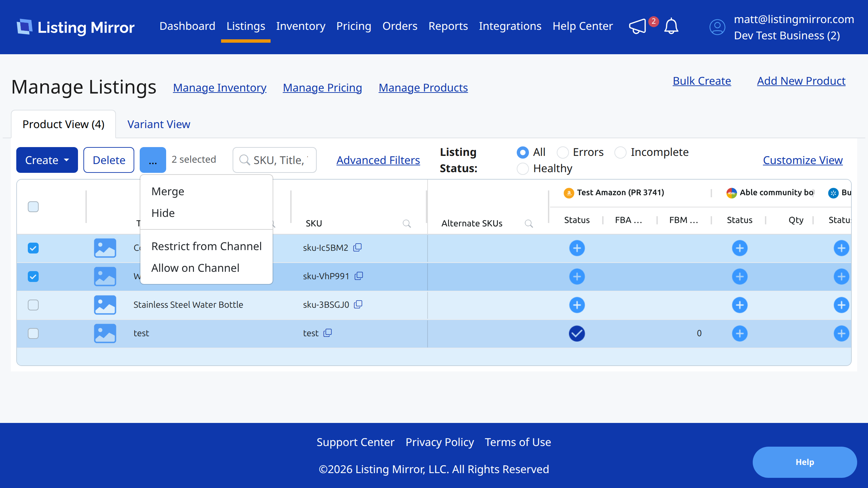This screenshot has width=868, height=488.
Task: Open image thumbnail for Stainless Steel Water Bottle
Action: pos(105,305)
